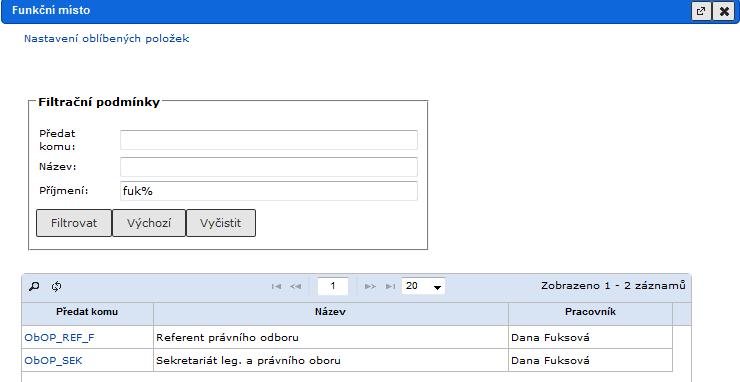Go to next page of results
The image size is (740, 382).
tap(370, 286)
